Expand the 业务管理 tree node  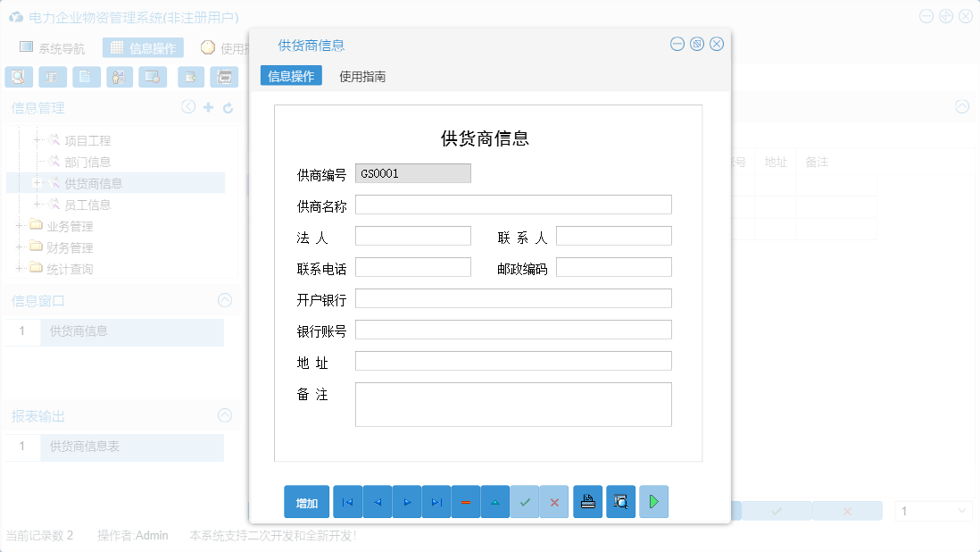(20, 226)
